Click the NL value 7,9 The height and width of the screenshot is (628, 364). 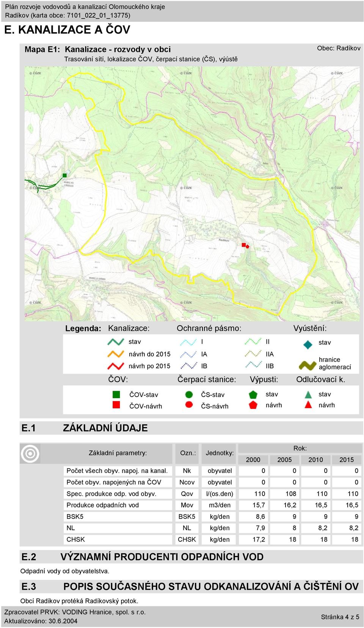pyautogui.click(x=260, y=528)
